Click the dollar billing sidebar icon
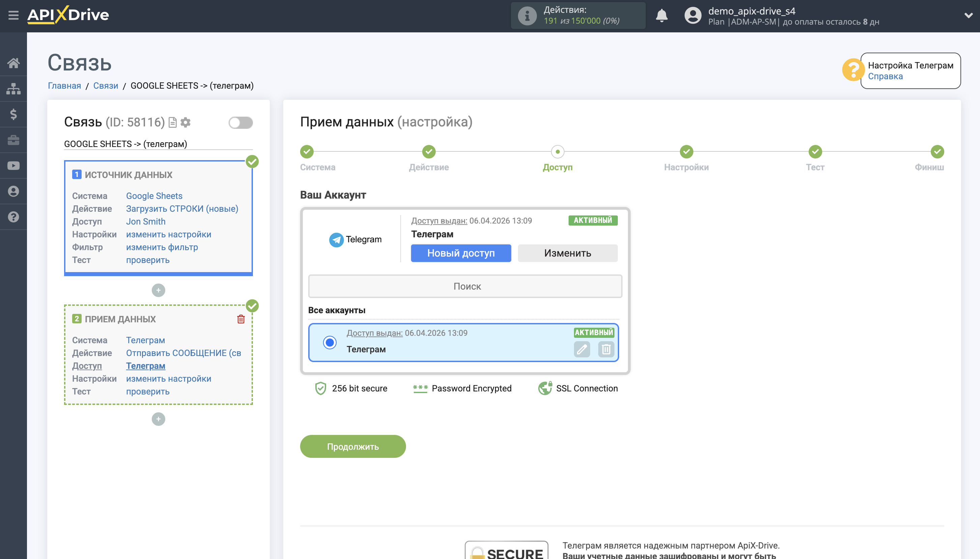Screen dimensions: 980x559 click(13, 114)
